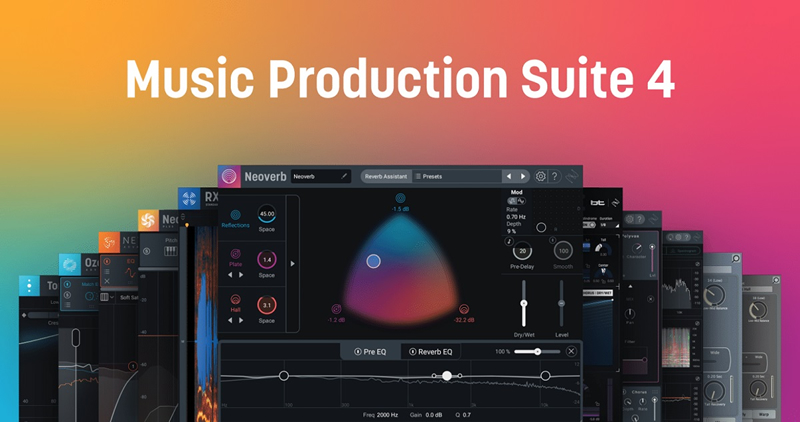Select next Plate reverb type

(x=241, y=275)
